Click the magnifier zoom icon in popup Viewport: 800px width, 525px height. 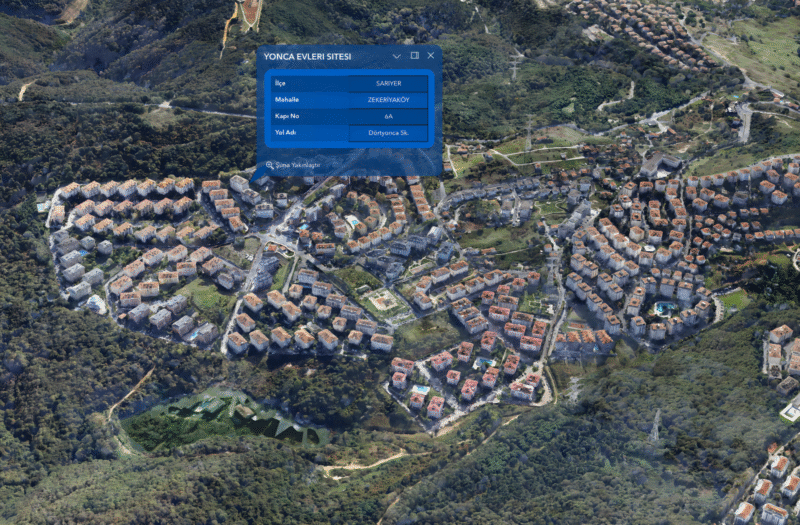(x=269, y=166)
